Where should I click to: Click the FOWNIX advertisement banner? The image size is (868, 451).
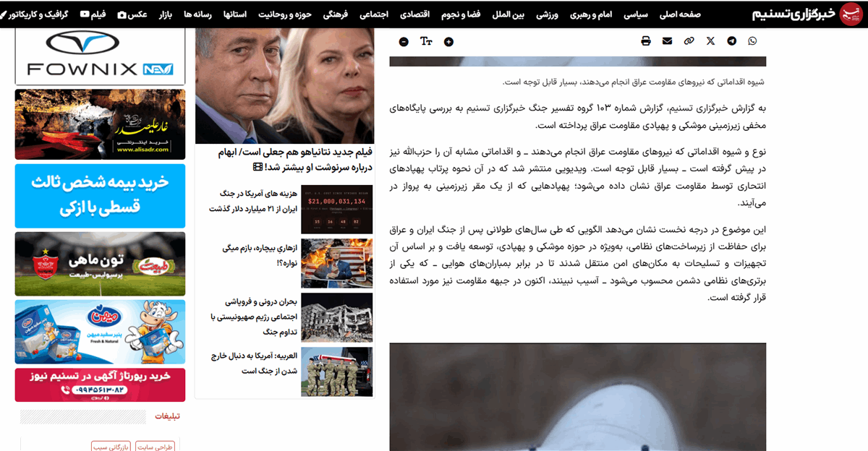[100, 56]
